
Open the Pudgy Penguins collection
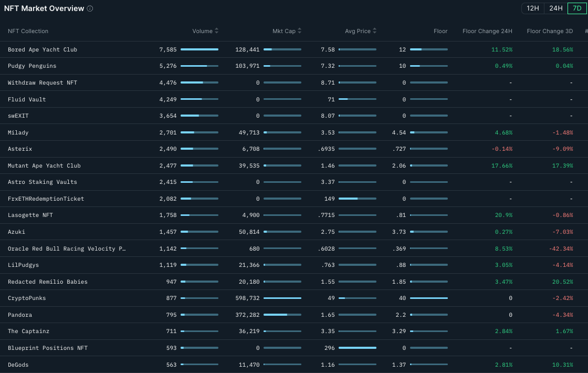click(x=32, y=66)
